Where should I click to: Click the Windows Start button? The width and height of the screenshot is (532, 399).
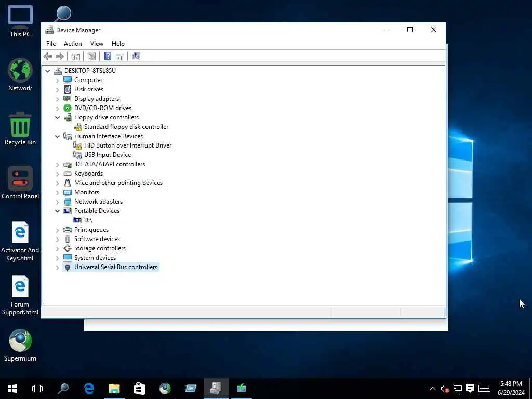click(x=12, y=389)
